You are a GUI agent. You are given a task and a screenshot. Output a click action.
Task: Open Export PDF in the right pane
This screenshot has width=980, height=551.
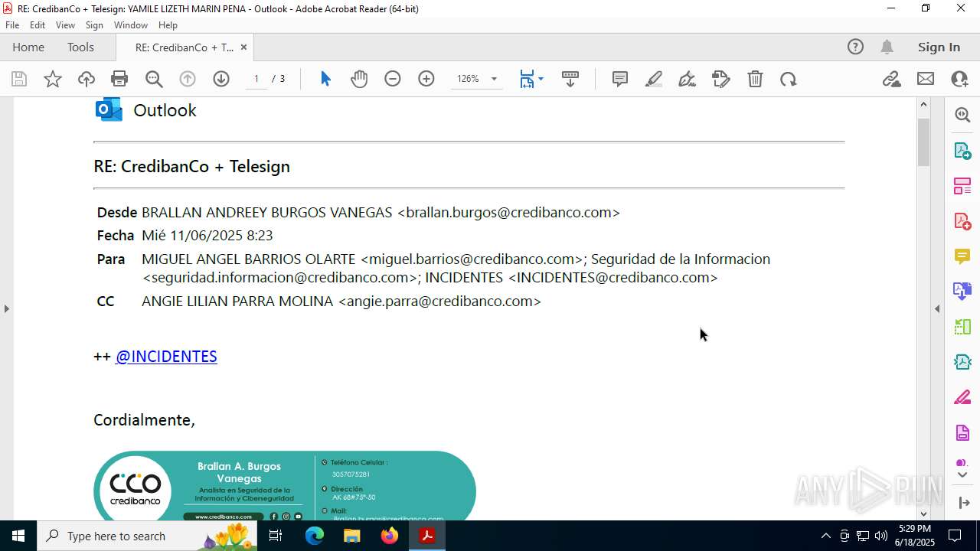point(962,151)
